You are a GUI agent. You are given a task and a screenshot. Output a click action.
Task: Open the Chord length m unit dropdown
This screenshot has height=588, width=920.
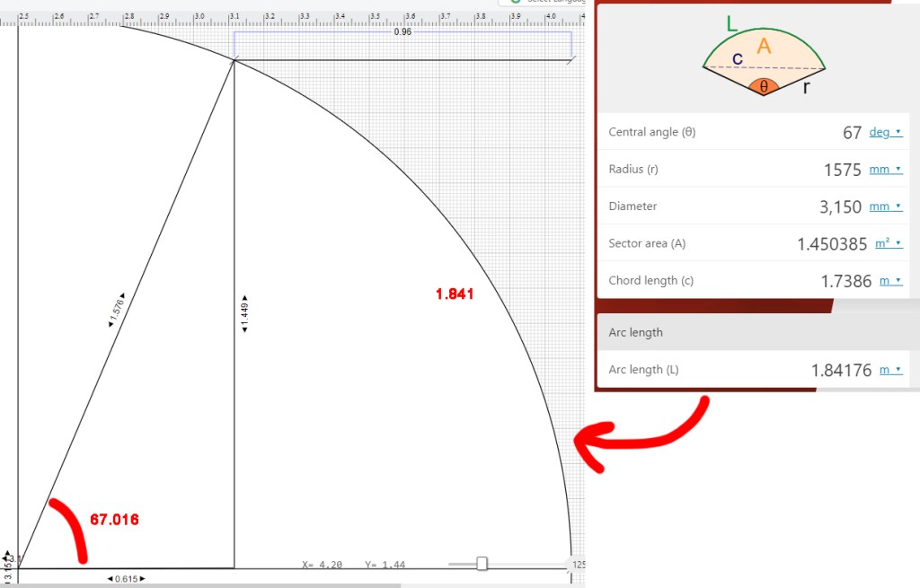pos(890,281)
